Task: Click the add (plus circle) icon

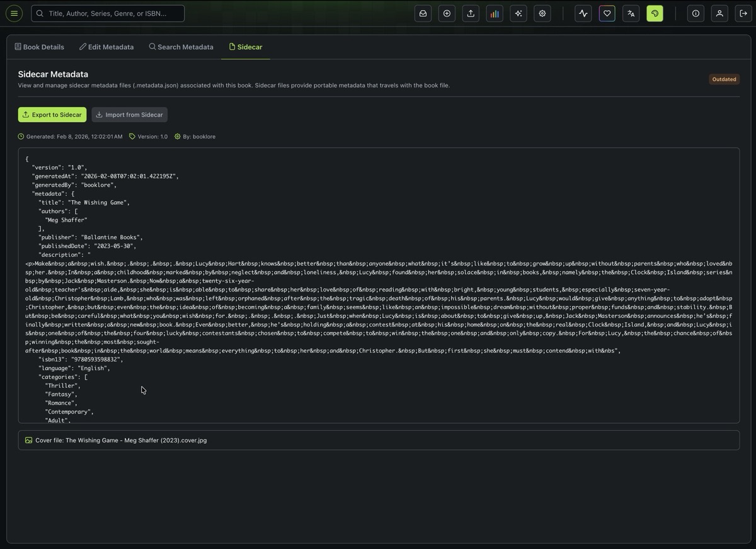Action: pos(447,13)
